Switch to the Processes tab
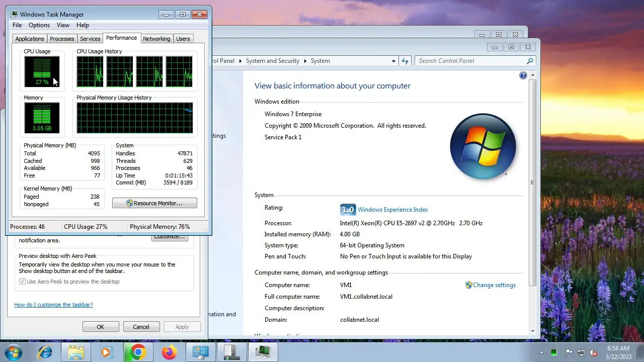644x362 pixels. [62, 39]
